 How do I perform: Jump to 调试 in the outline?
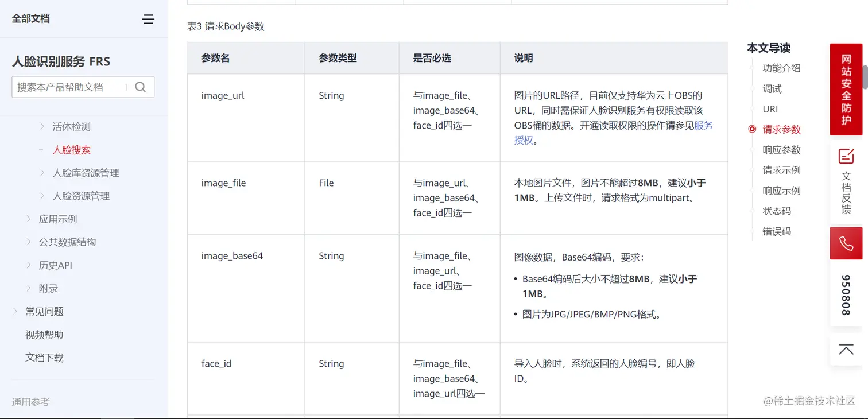tap(772, 89)
